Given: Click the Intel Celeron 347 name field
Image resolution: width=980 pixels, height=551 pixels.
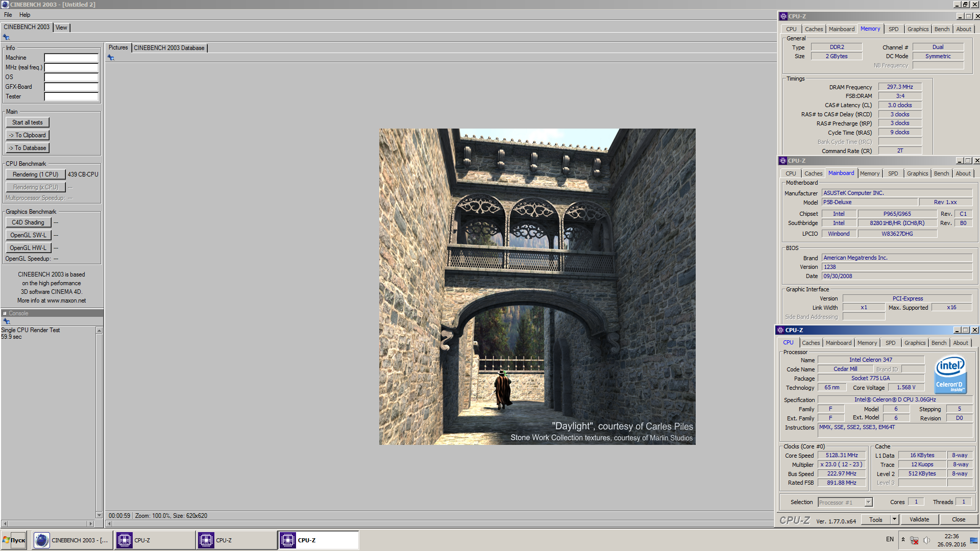Looking at the screenshot, I should [871, 360].
